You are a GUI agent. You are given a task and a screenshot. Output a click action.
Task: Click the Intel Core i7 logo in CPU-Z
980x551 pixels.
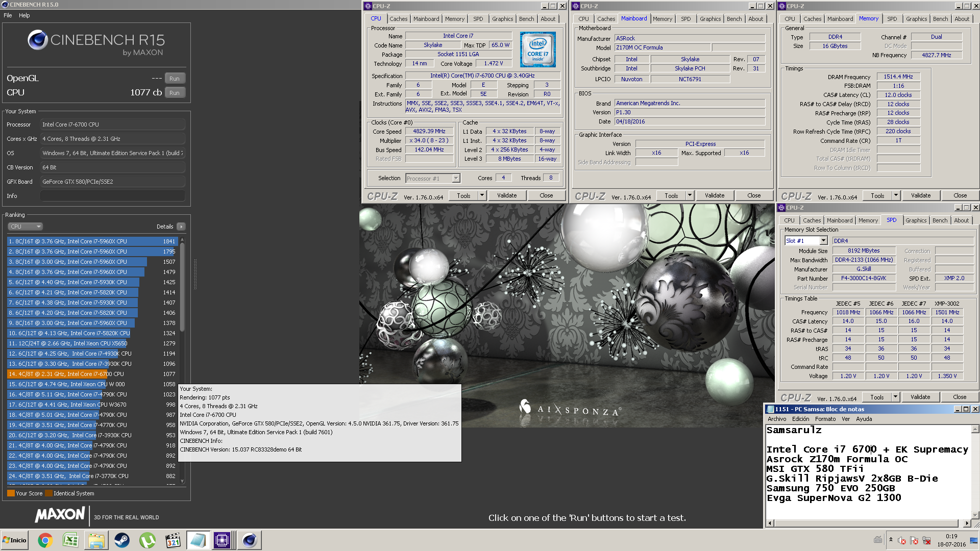537,49
